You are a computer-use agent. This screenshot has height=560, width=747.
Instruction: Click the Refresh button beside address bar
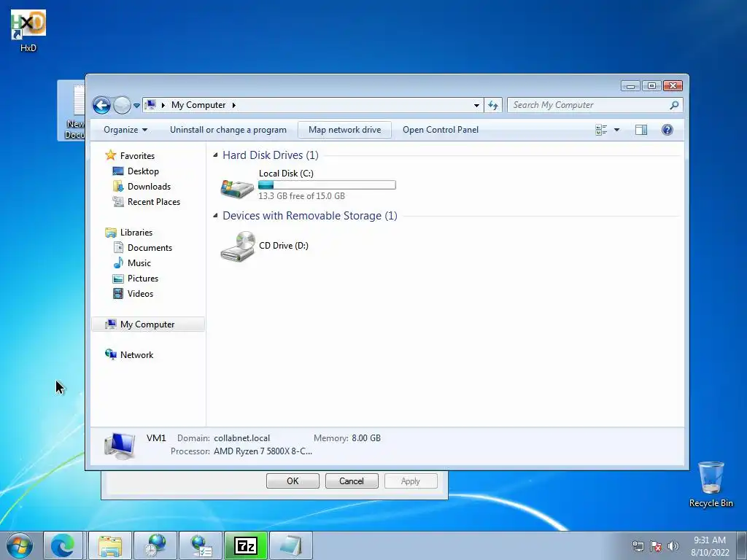point(493,105)
